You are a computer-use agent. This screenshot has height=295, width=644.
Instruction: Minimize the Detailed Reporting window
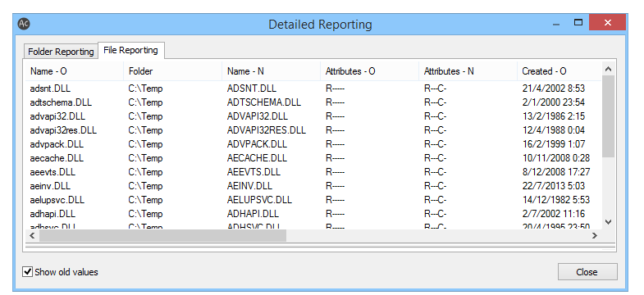pos(556,24)
